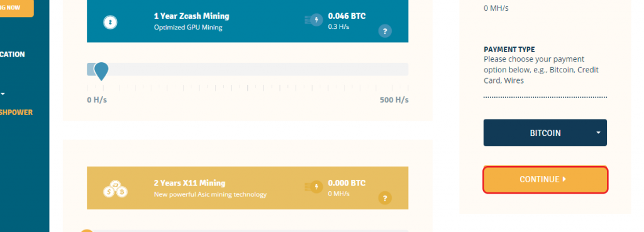Viewport: 644px width, 232px height.
Task: Click the Zcash coin icon
Action: 110,22
